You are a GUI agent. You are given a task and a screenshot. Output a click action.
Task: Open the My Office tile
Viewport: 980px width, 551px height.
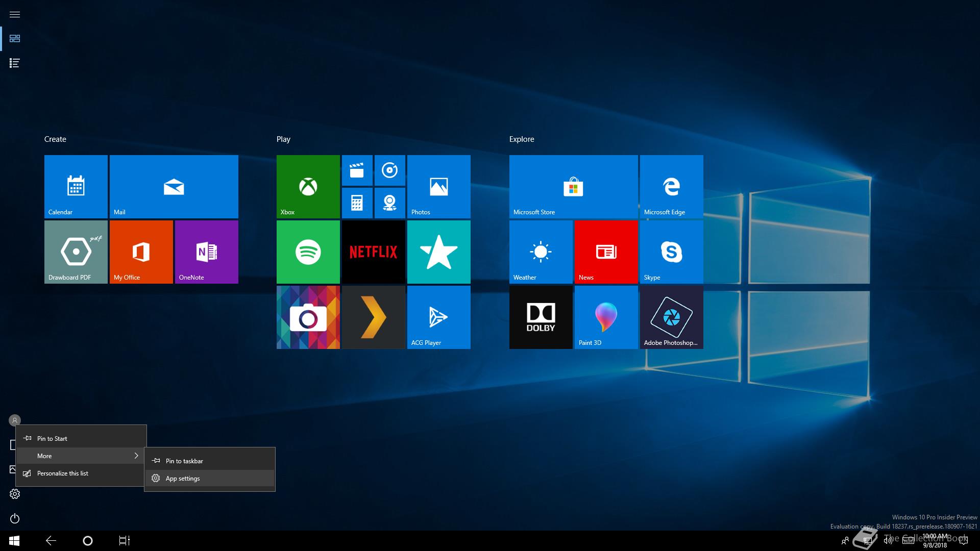pos(141,252)
